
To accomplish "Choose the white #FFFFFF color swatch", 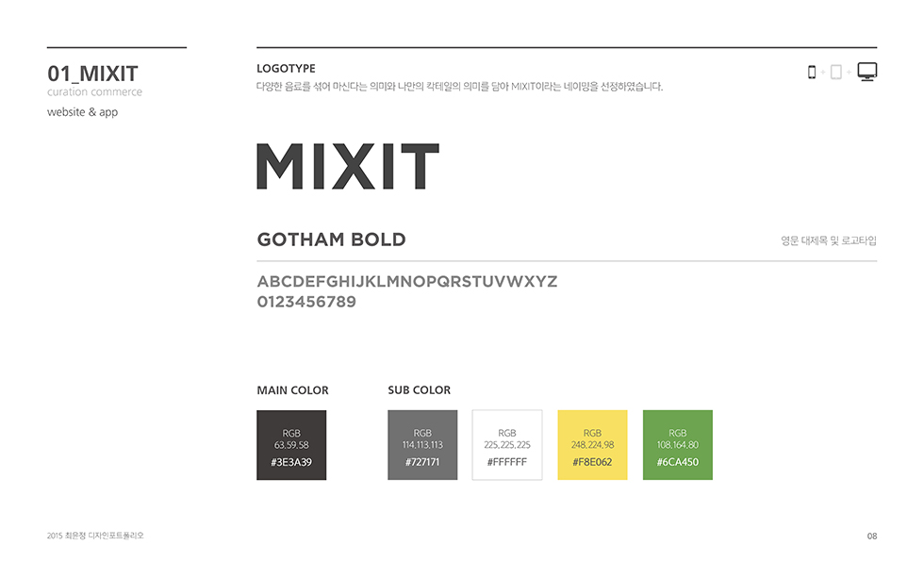I will [507, 445].
